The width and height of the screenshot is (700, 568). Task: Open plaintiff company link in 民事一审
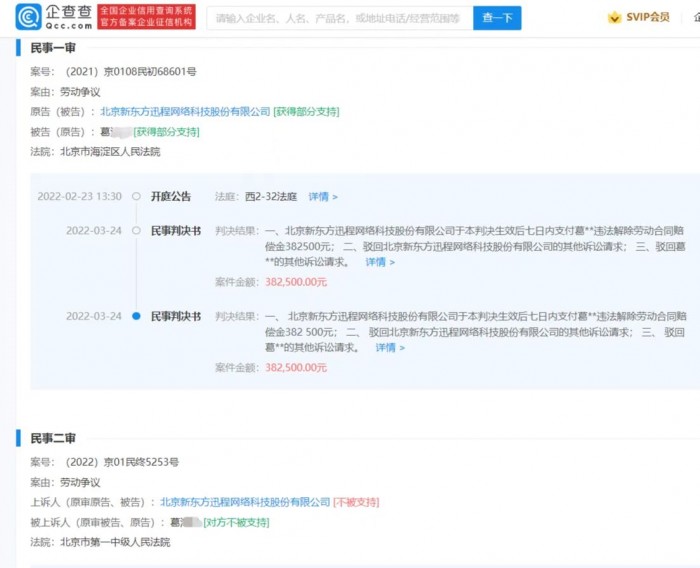point(185,112)
